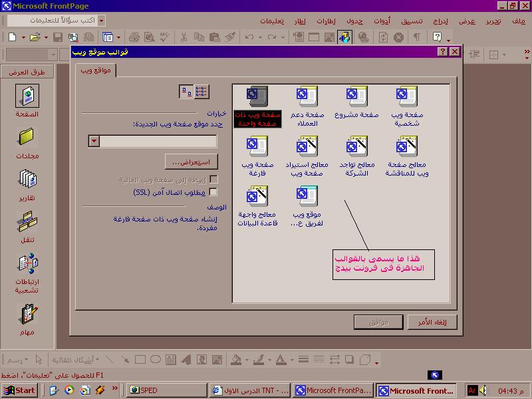Select the Corporate Presence Wizard template
Viewport: 532px width, 399px height.
(x=356, y=156)
